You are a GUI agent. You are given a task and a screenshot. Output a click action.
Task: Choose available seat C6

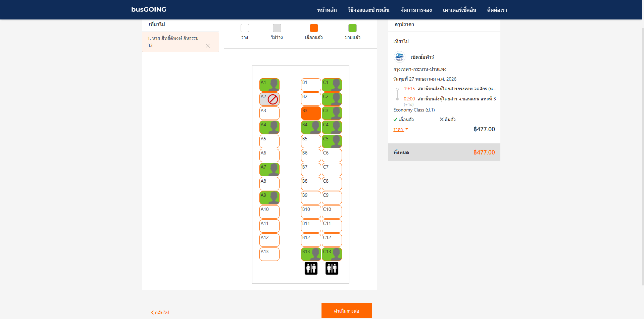(x=332, y=155)
